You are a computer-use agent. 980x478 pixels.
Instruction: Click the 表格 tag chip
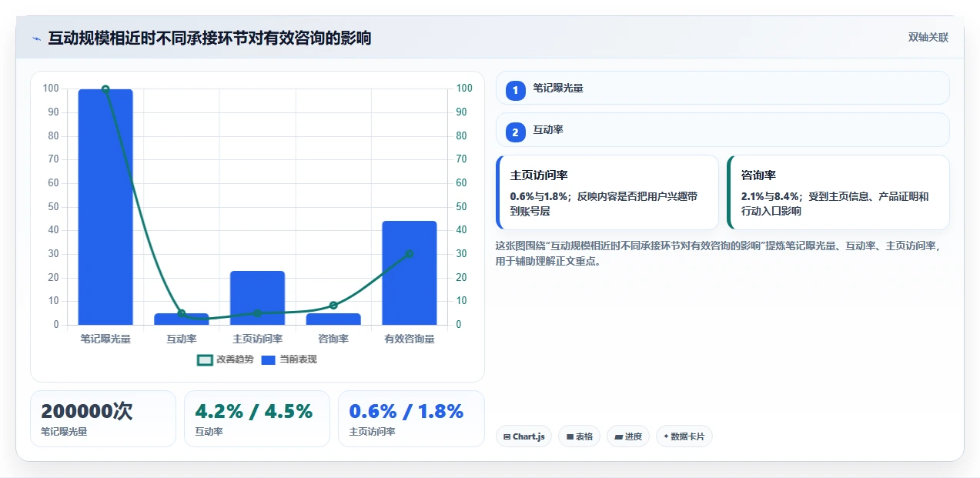579,436
